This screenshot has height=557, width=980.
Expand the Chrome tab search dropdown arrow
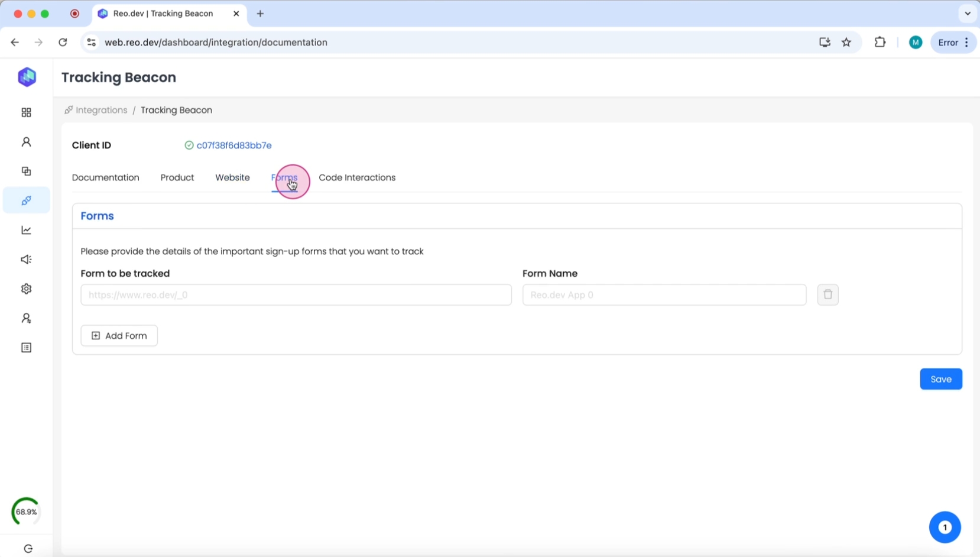click(x=967, y=13)
